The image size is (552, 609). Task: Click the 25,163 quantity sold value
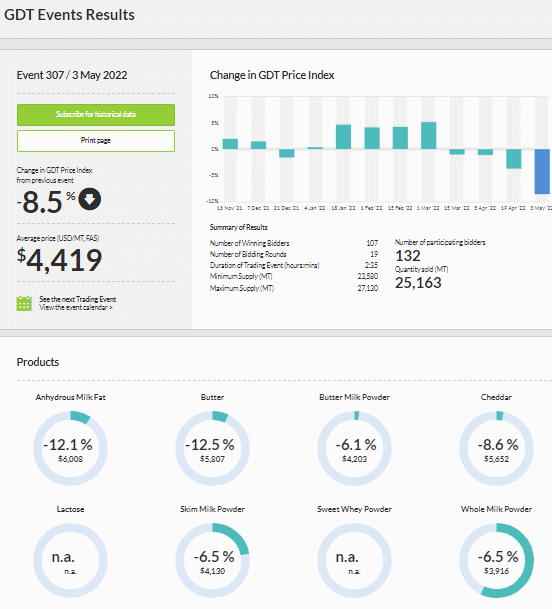pos(418,283)
